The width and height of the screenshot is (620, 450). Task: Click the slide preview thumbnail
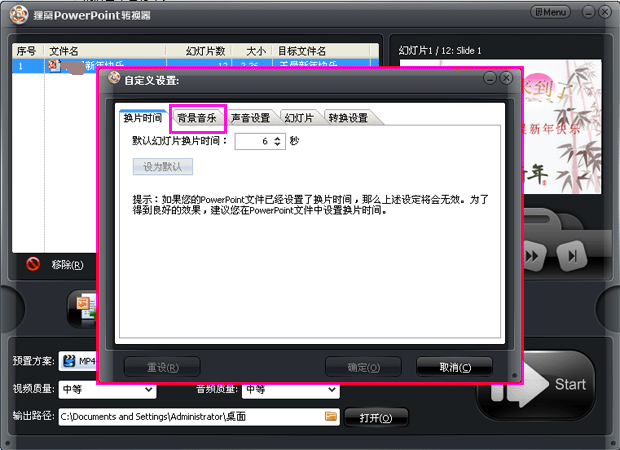[562, 127]
